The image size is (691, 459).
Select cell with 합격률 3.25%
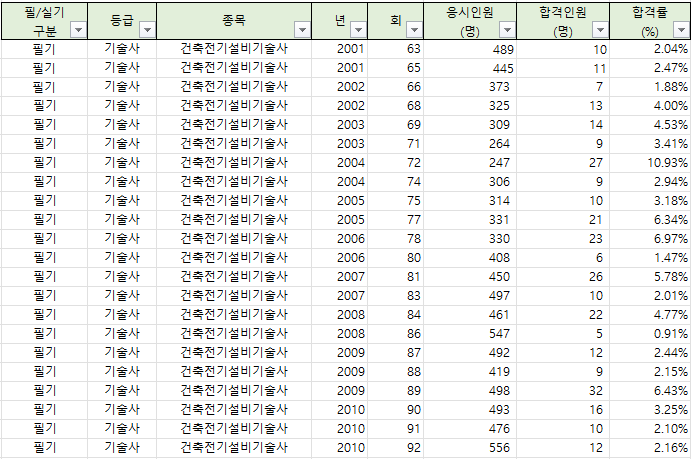[x=650, y=410]
